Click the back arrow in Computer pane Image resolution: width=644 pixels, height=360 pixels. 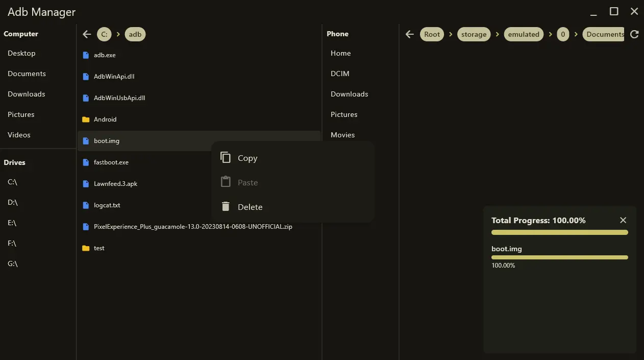point(87,34)
